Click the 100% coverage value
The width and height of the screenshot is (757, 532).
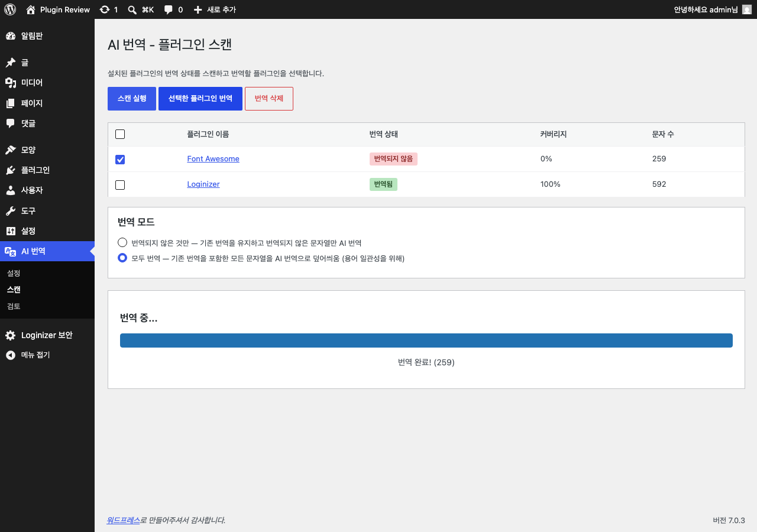(551, 184)
